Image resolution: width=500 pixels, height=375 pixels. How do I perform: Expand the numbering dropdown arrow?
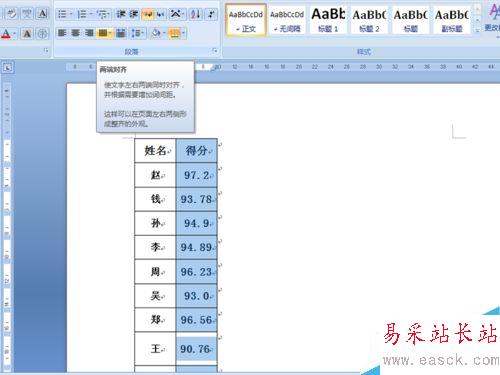91,14
